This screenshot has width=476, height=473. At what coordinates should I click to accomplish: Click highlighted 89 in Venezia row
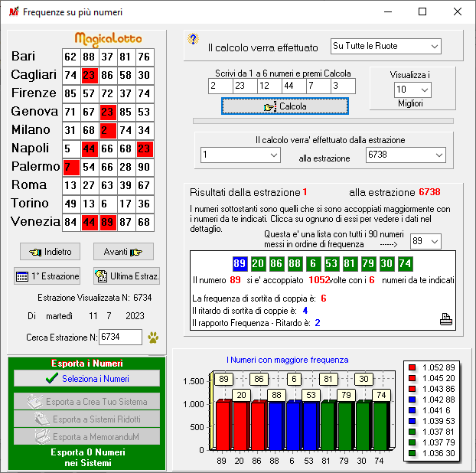point(108,222)
